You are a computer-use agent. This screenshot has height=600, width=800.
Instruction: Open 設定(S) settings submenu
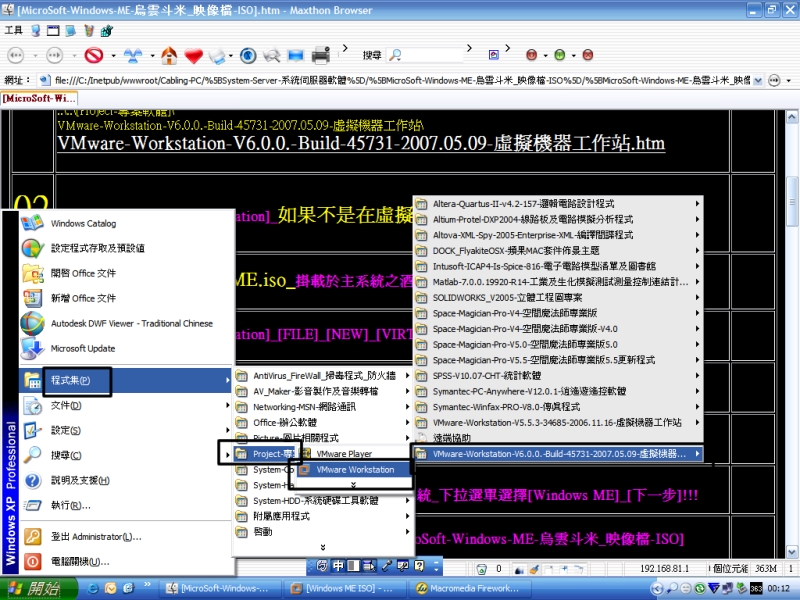pyautogui.click(x=126, y=431)
